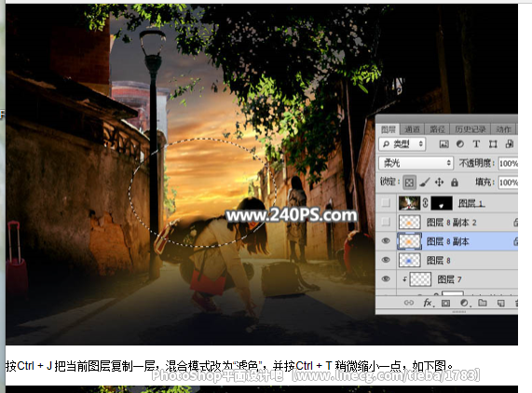
Task: Hide 图层 8 layer eye
Action: coord(386,260)
